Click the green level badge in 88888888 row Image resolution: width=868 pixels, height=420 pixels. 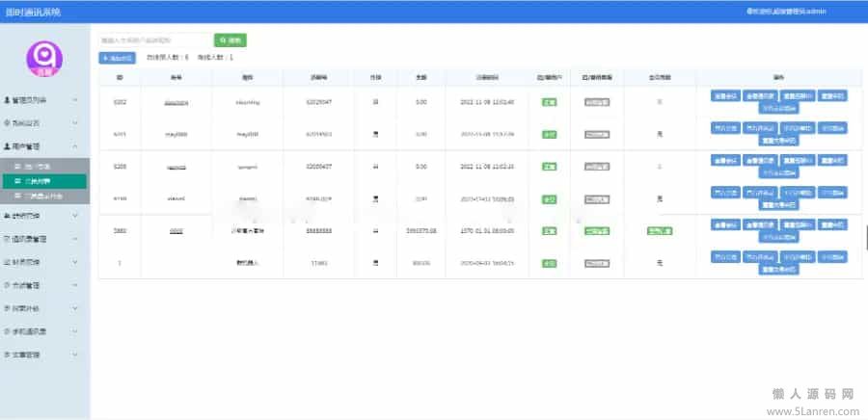[x=660, y=231]
